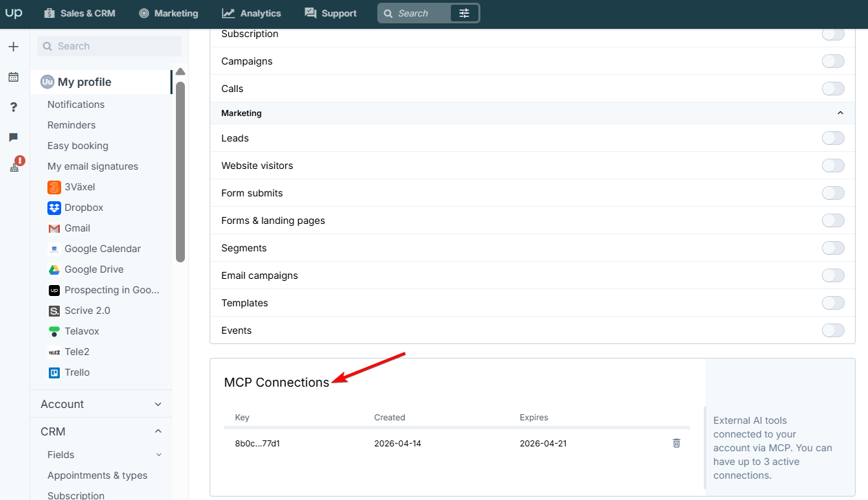
Task: Click the Trello icon
Action: click(54, 372)
